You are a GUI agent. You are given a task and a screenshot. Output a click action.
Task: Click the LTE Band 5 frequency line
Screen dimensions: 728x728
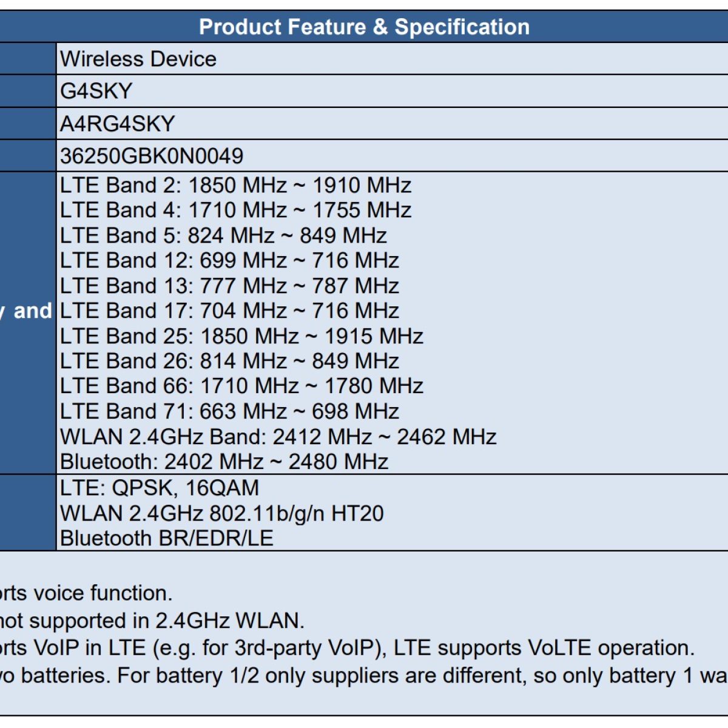pyautogui.click(x=223, y=235)
